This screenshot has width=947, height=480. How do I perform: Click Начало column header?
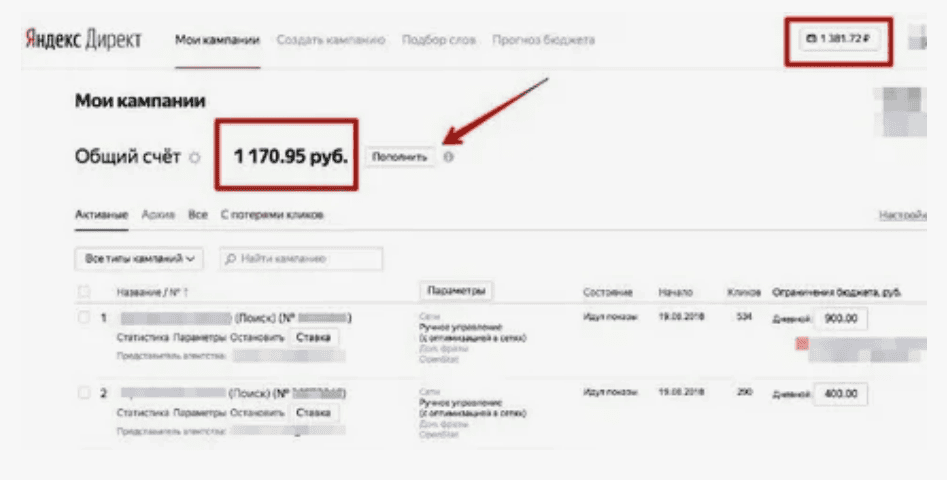[x=675, y=292]
